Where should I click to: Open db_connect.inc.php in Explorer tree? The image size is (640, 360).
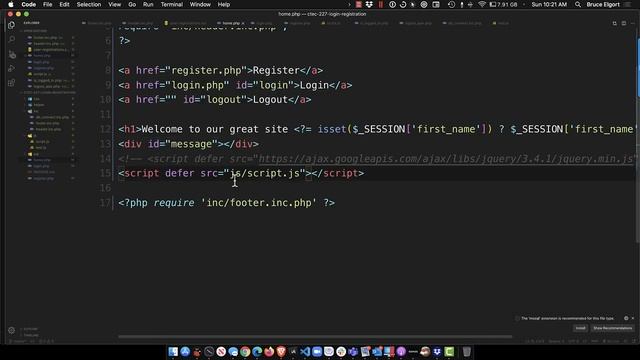click(51, 117)
